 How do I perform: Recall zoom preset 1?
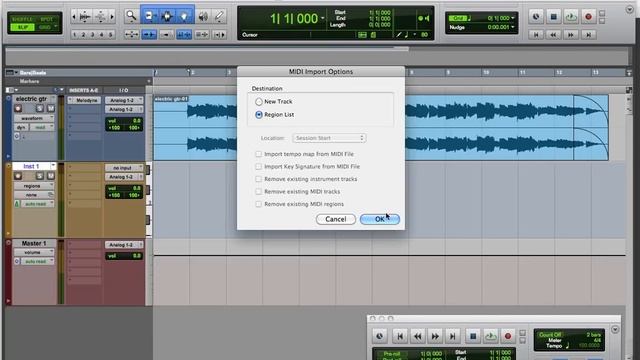tap(74, 35)
